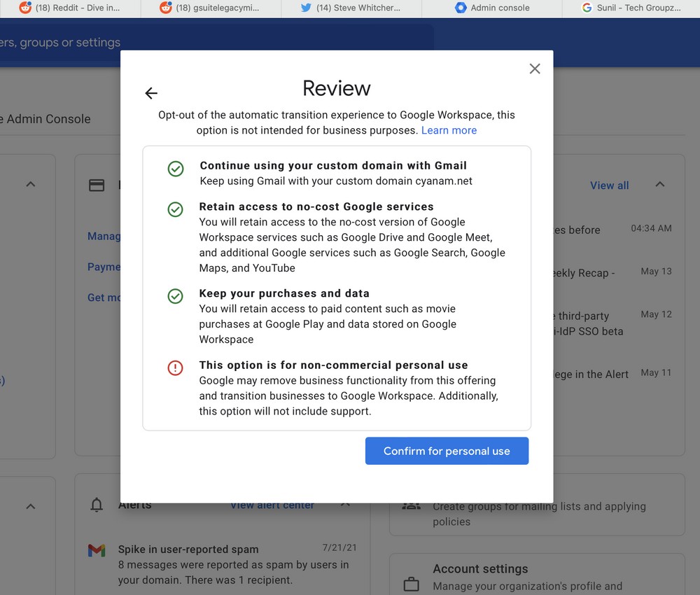This screenshot has height=595, width=700.
Task: Click the checkmark next to Retain access
Action: coord(176,209)
